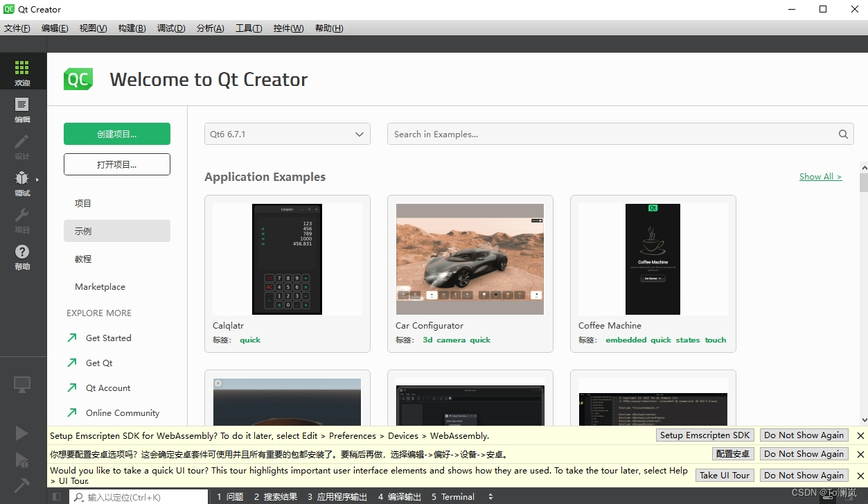This screenshot has height=504, width=868.
Task: Open the Get Qt link
Action: [x=99, y=363]
